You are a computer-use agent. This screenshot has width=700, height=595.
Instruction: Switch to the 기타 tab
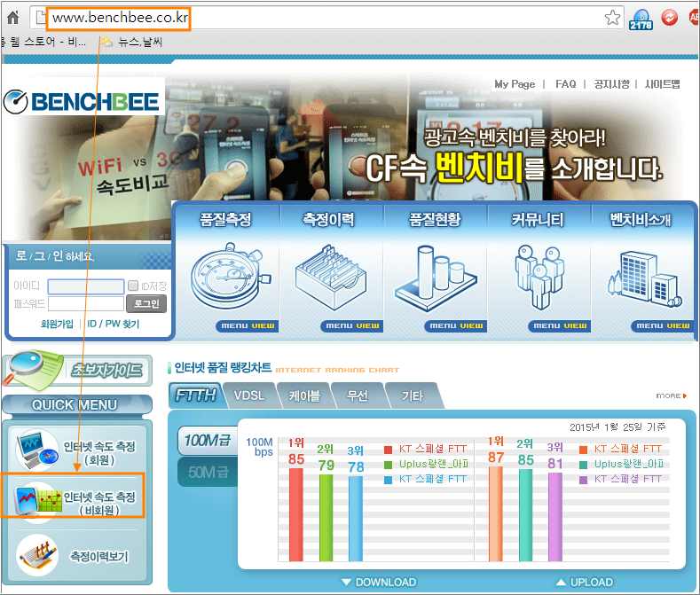412,395
